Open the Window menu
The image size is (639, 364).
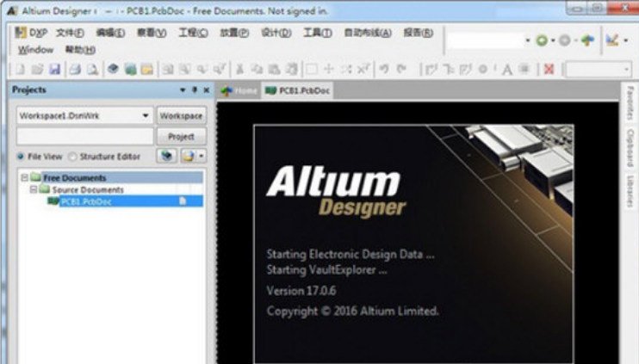click(36, 50)
